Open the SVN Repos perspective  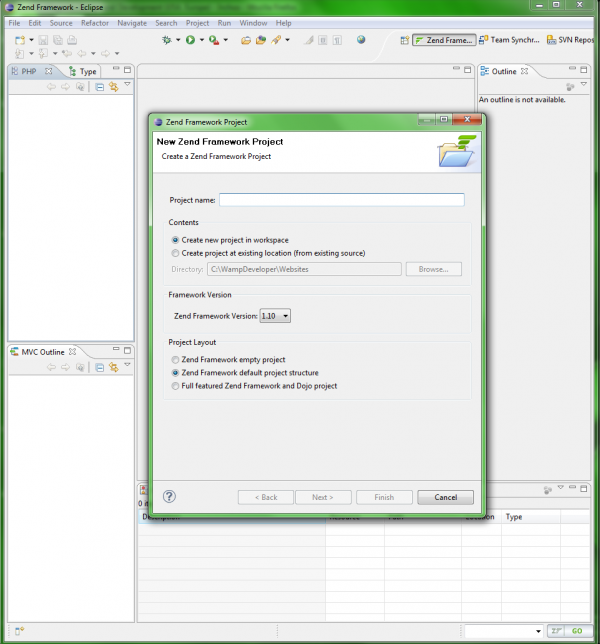point(570,40)
